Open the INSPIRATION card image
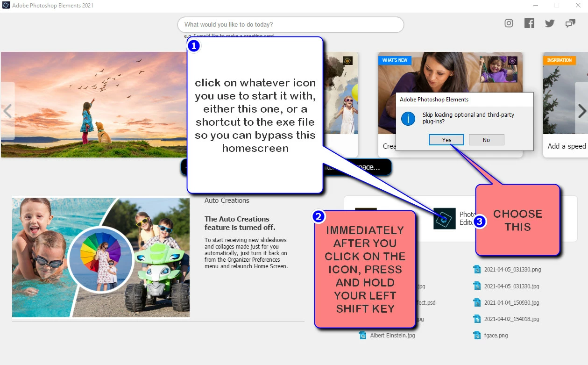Image resolution: width=588 pixels, height=365 pixels. click(x=565, y=93)
